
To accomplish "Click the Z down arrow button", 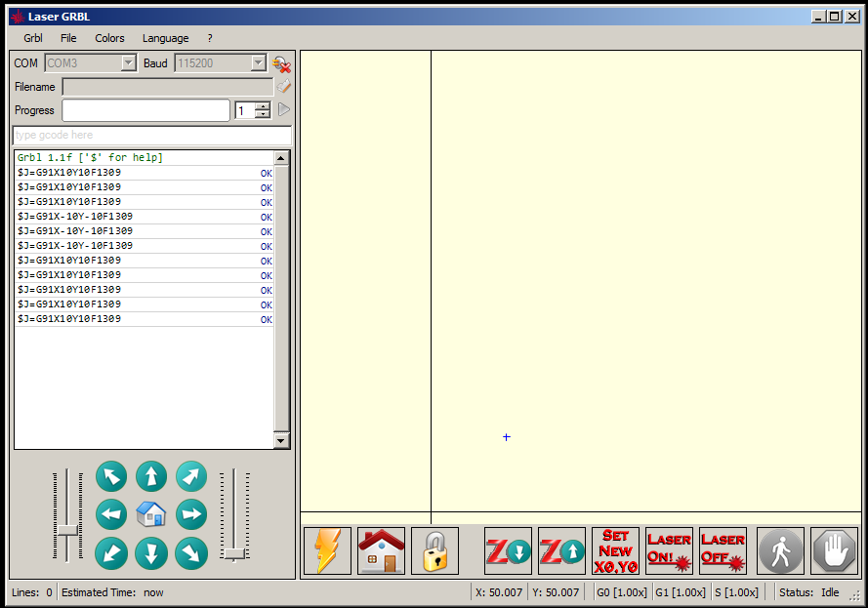I will pos(508,551).
